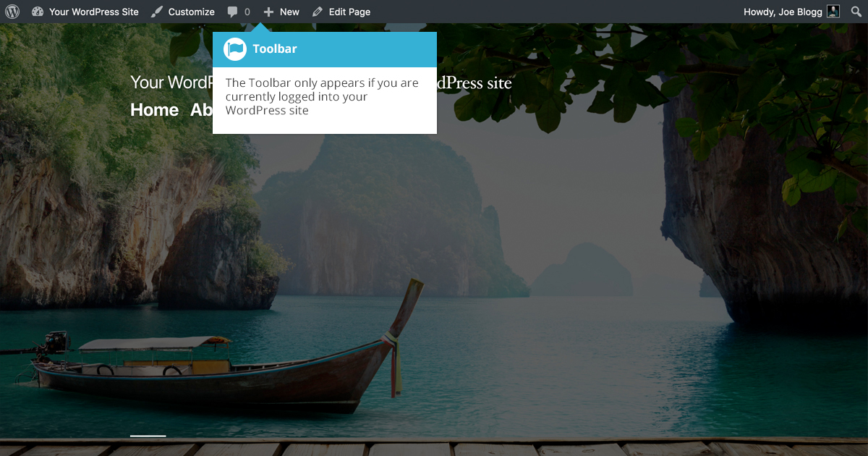868x456 pixels.
Task: Open search with the magnifier icon
Action: (856, 12)
